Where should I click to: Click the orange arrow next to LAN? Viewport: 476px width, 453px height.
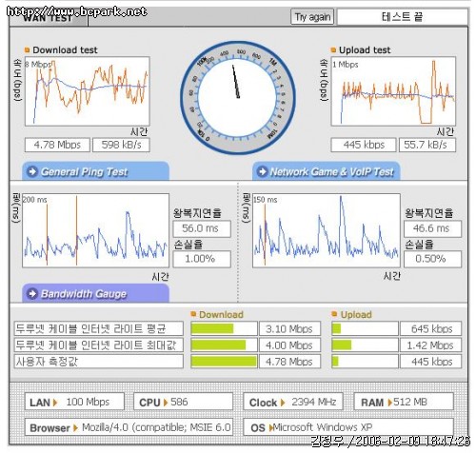point(55,403)
